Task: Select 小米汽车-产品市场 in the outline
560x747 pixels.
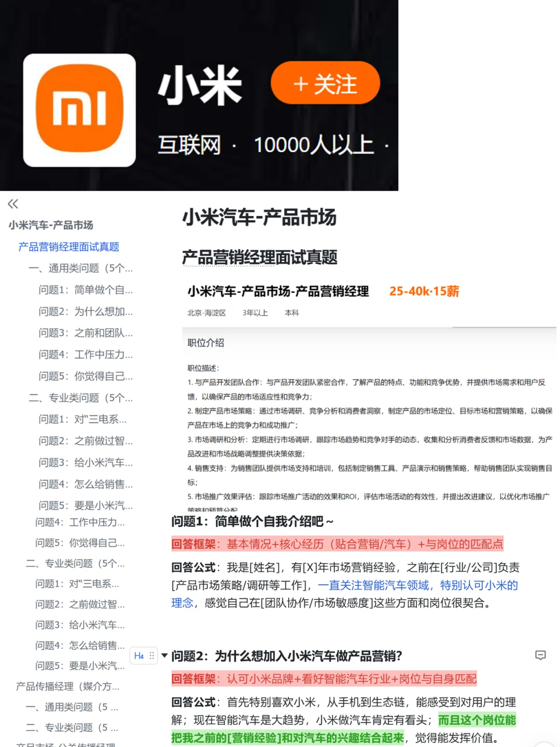Action: [x=51, y=225]
